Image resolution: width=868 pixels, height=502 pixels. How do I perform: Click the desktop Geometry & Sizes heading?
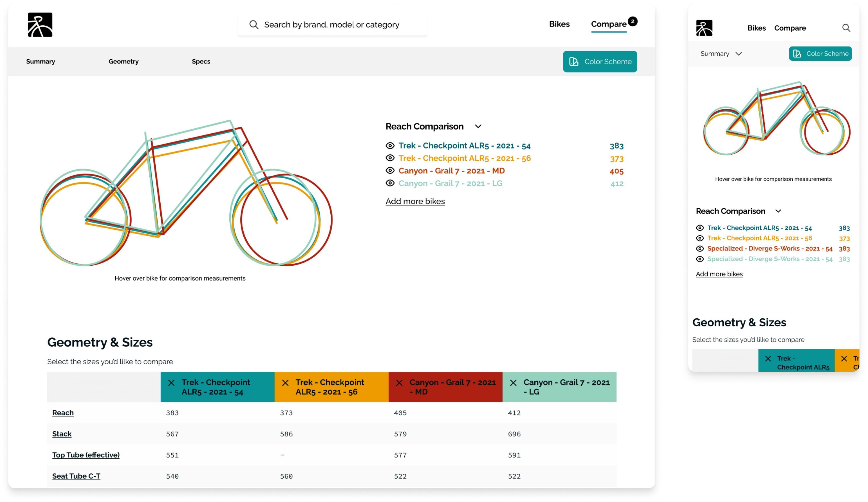pos(100,342)
